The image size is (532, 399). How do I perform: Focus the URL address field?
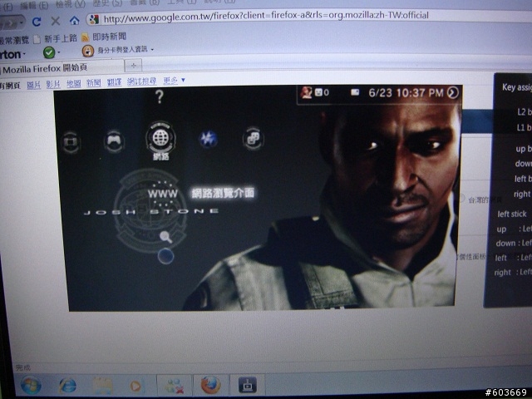point(266,16)
